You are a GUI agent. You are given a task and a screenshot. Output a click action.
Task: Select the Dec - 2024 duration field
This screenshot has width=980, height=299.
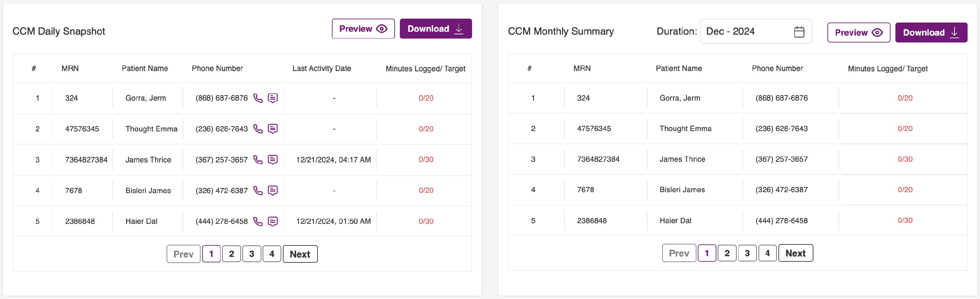coord(756,31)
